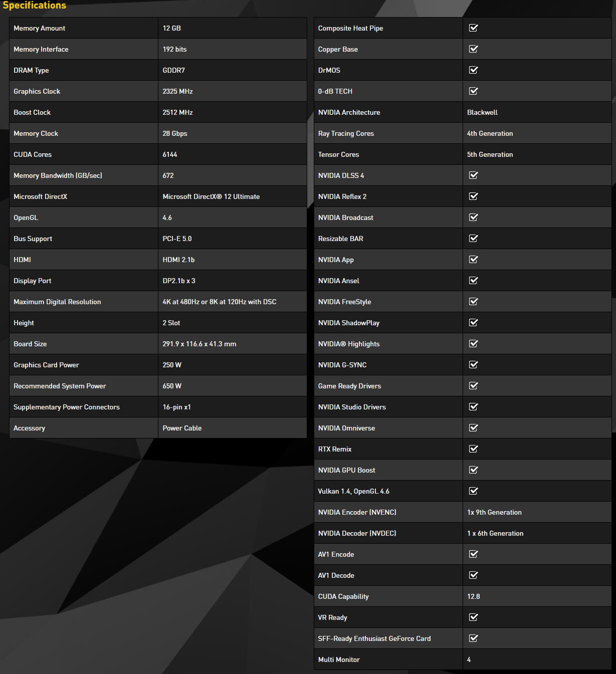Click the CUDA Capability 12.8 value

pyautogui.click(x=473, y=597)
